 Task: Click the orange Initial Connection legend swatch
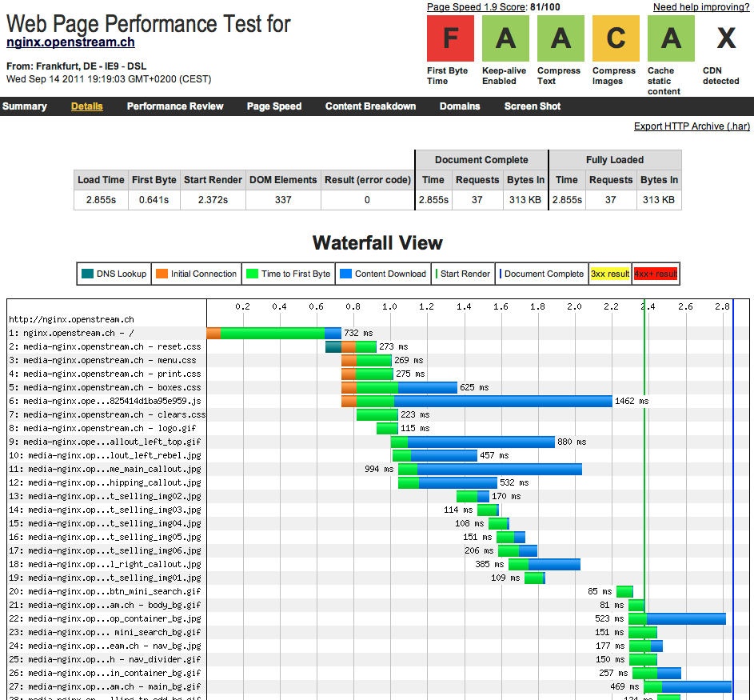tap(162, 274)
